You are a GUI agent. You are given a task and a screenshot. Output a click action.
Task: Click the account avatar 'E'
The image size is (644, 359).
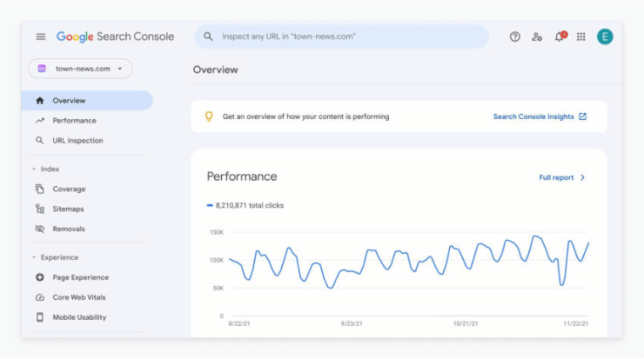click(605, 37)
